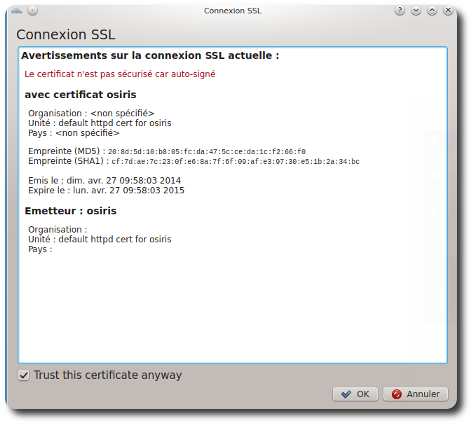Click the 'Expire le' expiry date line

click(x=106, y=190)
